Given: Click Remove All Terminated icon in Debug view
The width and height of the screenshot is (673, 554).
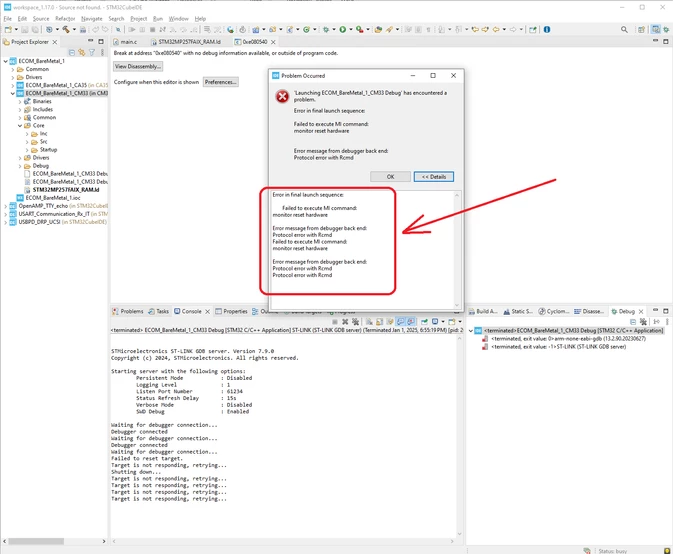Looking at the screenshot, I should [643, 321].
